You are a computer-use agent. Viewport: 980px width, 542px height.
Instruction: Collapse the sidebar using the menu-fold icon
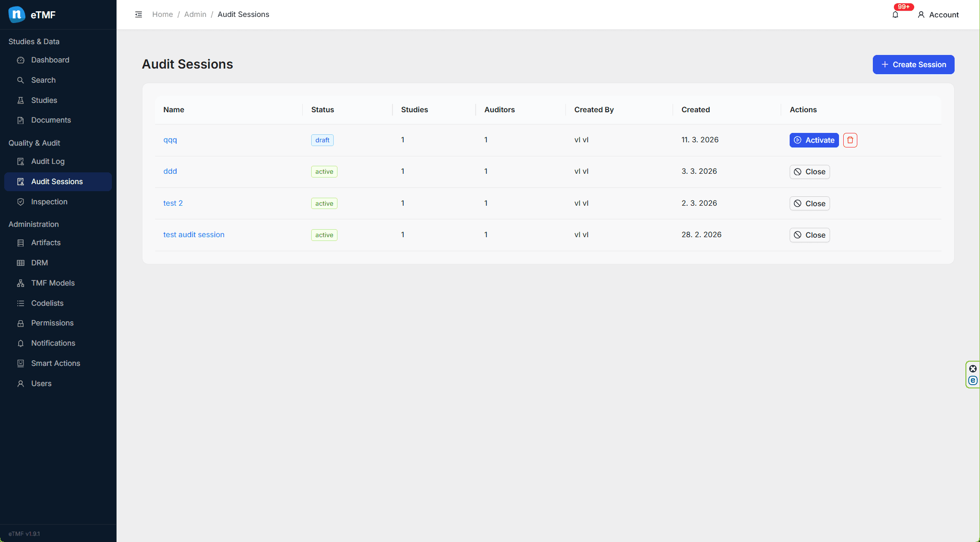click(x=139, y=15)
